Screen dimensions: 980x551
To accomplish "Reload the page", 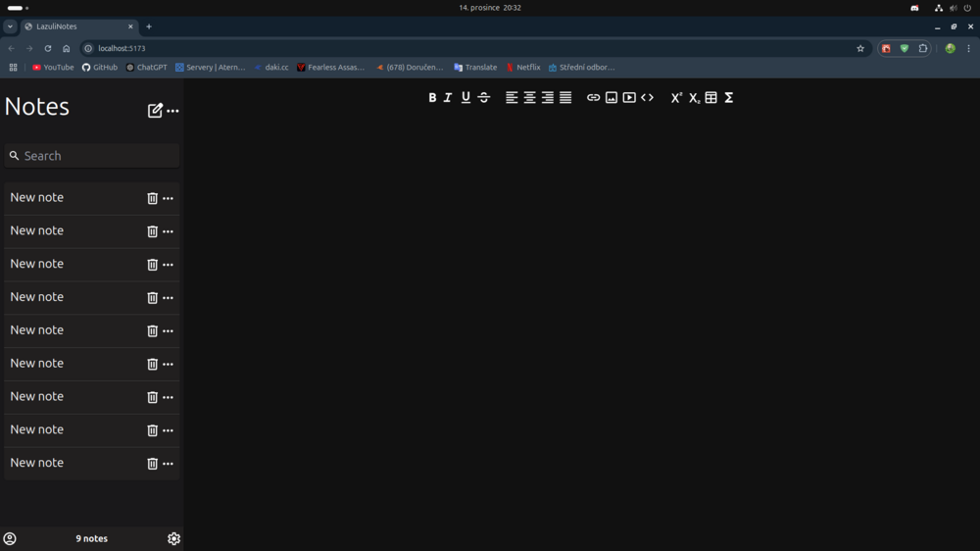I will point(47,48).
